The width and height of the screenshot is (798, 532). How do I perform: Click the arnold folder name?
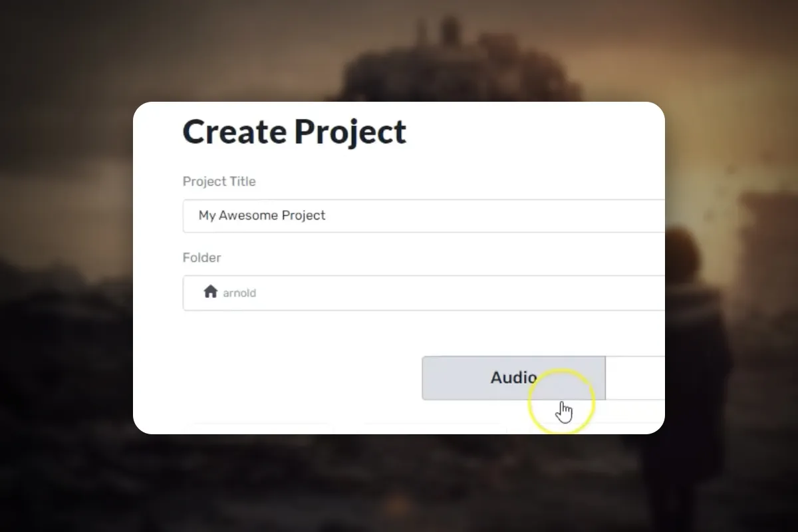[239, 293]
